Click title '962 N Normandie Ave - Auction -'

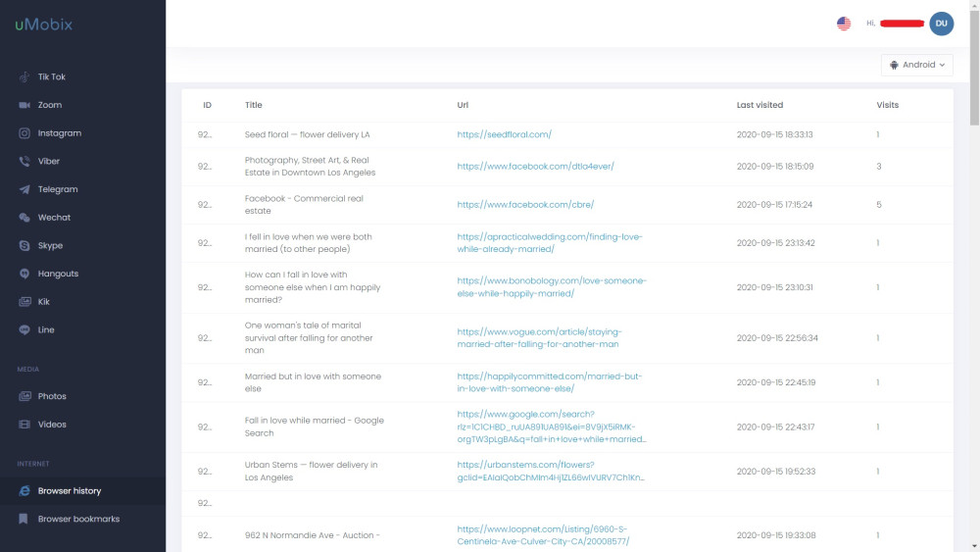pyautogui.click(x=312, y=535)
